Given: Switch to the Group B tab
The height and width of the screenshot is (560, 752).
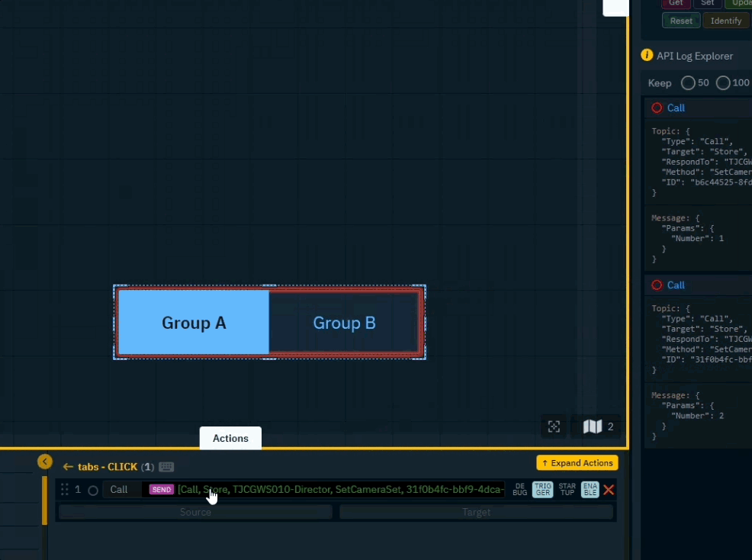Looking at the screenshot, I should point(345,323).
